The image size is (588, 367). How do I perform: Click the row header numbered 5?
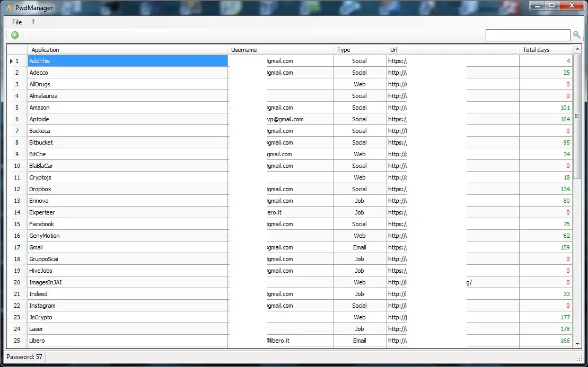pos(17,108)
